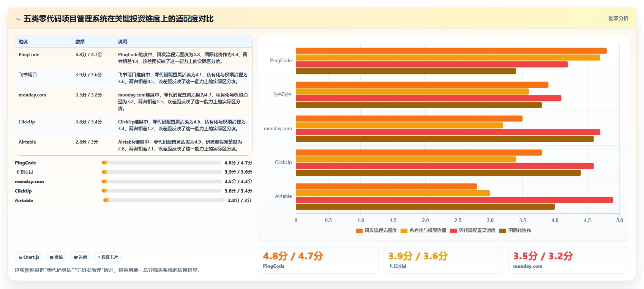Click 飞书项目's red 零代码配置灵活度 bar
This screenshot has width=644, height=289.
(429, 98)
